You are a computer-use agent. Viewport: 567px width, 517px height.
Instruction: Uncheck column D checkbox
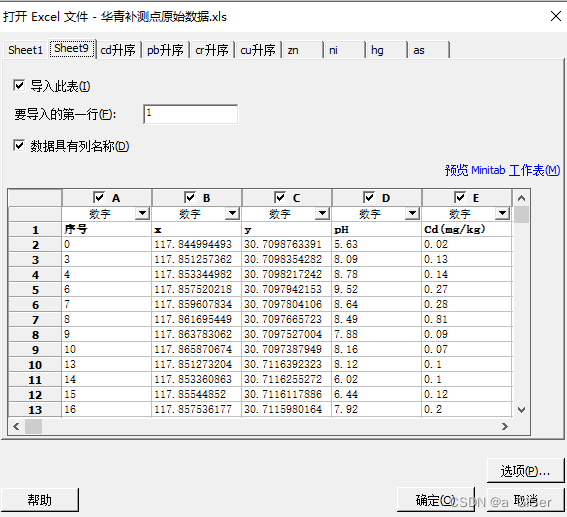[369, 198]
